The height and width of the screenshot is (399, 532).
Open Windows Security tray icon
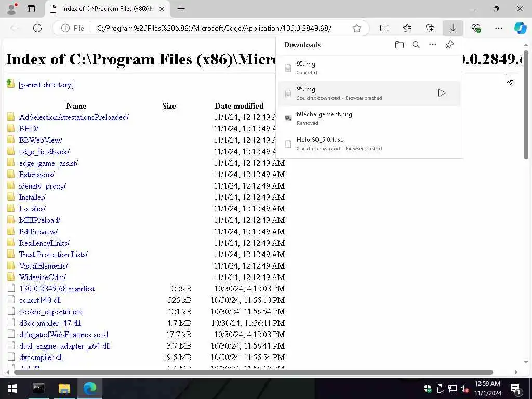point(428,389)
